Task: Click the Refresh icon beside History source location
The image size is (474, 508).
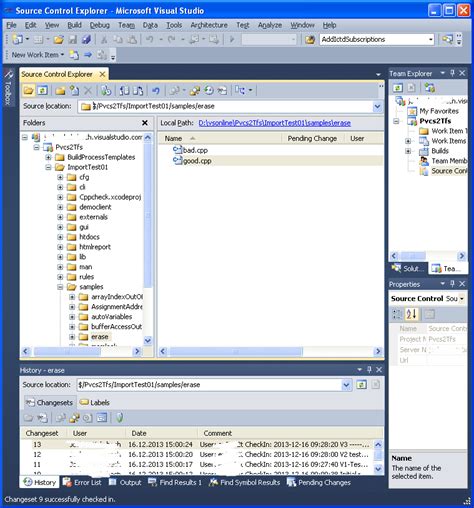Action: (361, 385)
